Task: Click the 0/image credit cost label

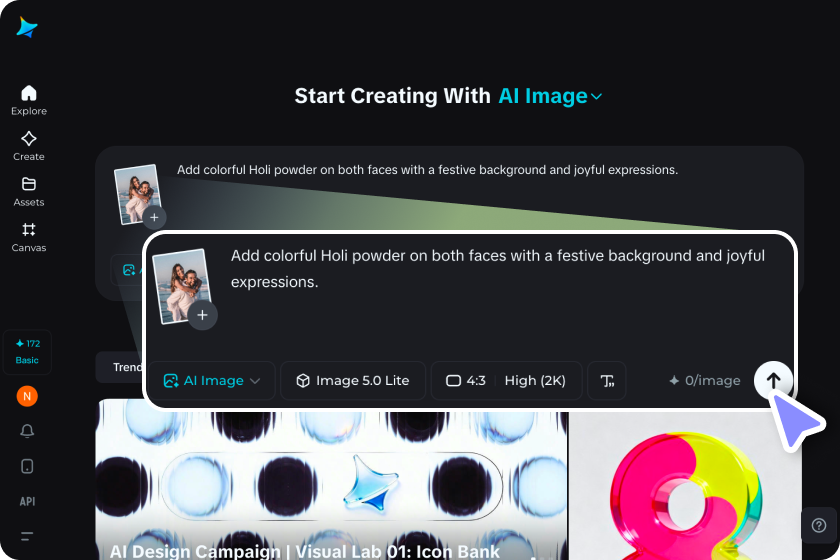Action: pos(704,380)
